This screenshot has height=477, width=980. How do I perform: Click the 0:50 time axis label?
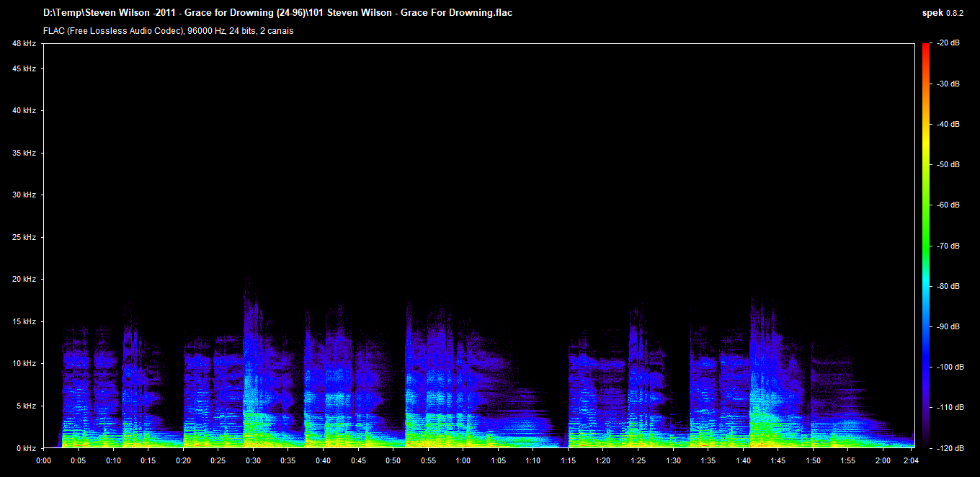coord(393,460)
